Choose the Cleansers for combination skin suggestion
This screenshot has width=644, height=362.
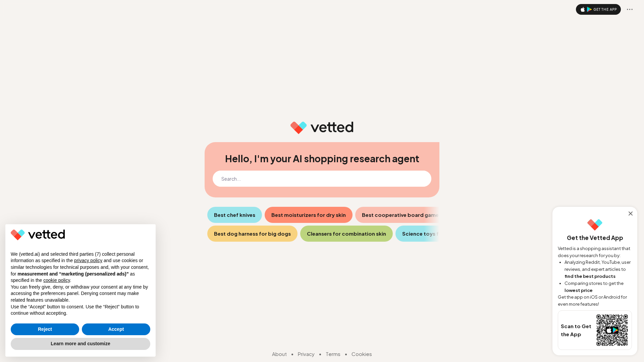tap(346, 234)
